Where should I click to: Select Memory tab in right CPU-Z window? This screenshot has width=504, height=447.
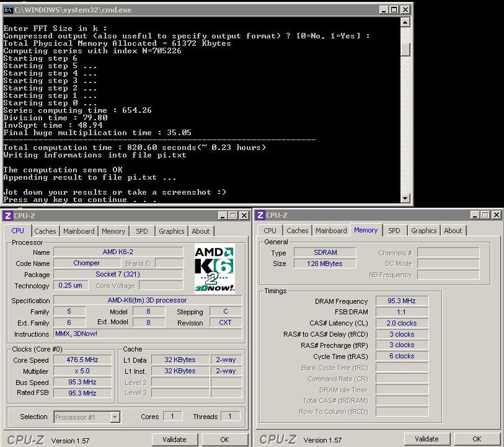pos(366,230)
